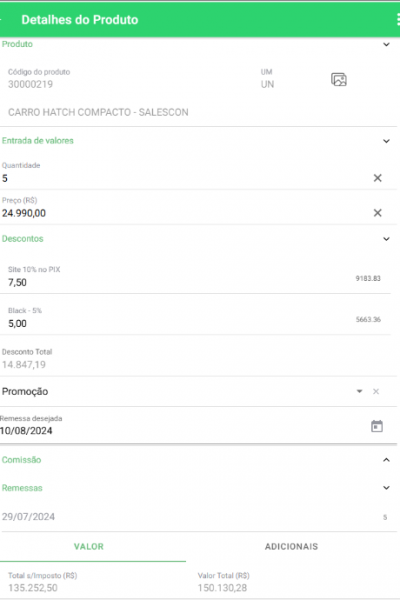Collapse the Entrada de valores section

click(386, 141)
